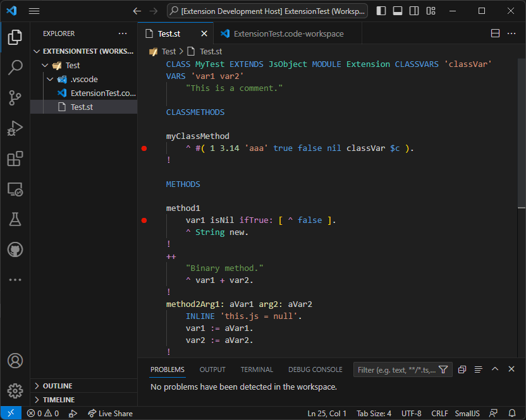526x420 pixels.
Task: Show errors and warnings count
Action: coord(43,413)
